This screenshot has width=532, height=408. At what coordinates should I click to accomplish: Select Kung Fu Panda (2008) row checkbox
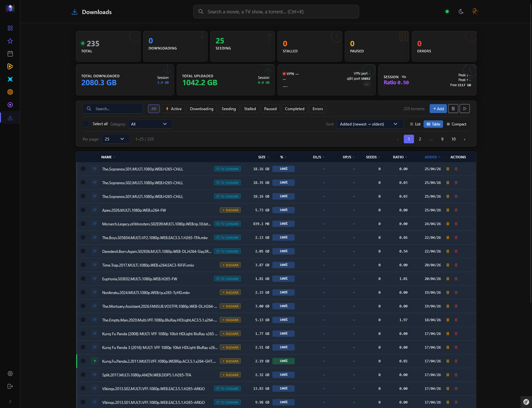click(83, 334)
